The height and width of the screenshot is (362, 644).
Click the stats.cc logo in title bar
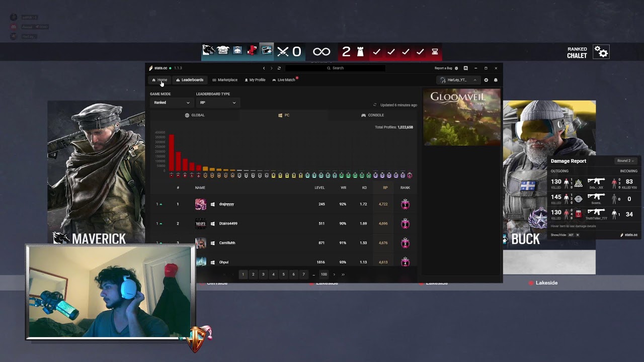click(x=158, y=68)
